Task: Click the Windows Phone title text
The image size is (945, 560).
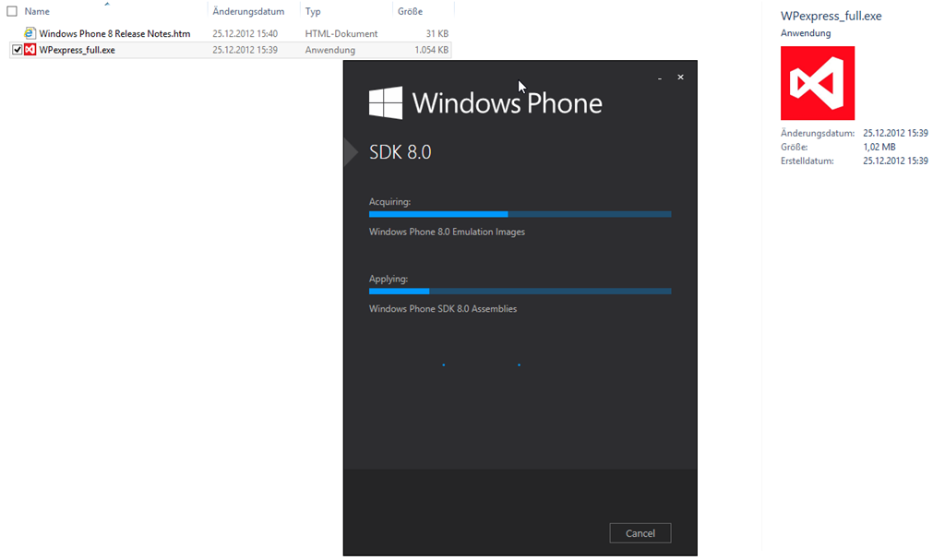Action: [507, 103]
